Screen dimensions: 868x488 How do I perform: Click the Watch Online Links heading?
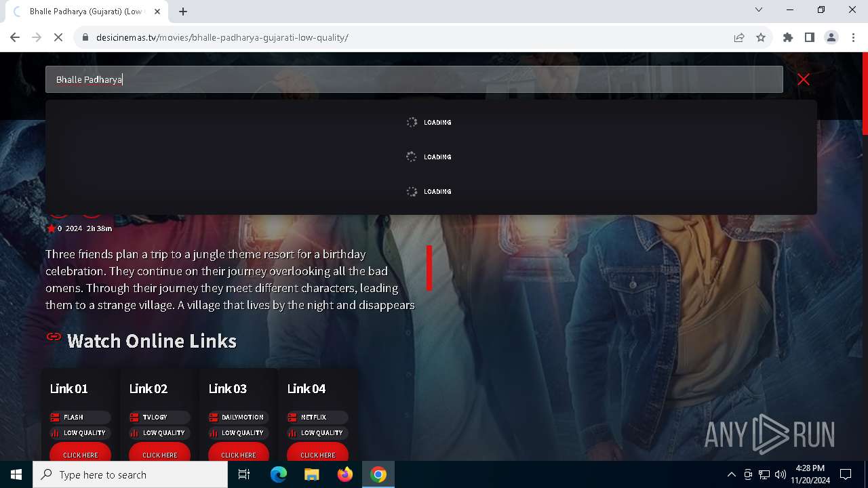pyautogui.click(x=151, y=341)
